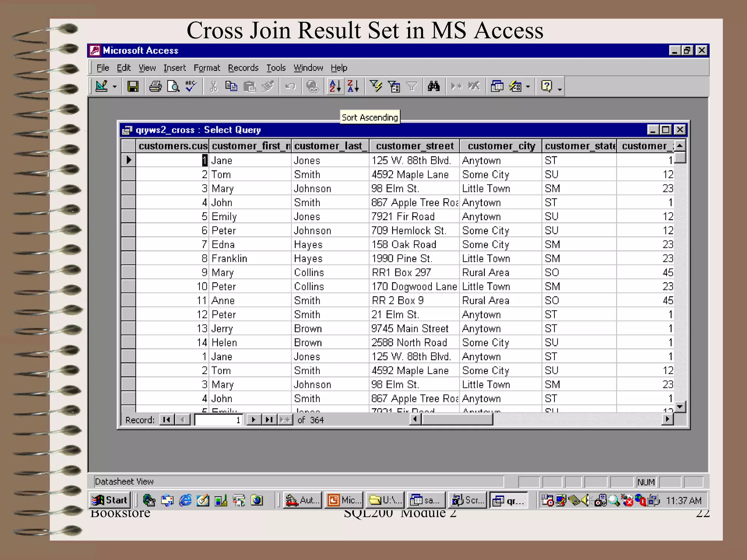Click the Sort Ascending button
This screenshot has height=560, width=747.
click(x=335, y=86)
